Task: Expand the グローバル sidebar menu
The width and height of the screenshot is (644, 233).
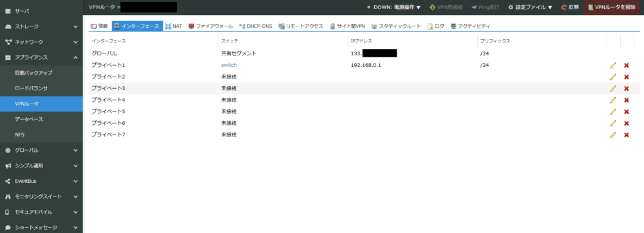Action: point(41,150)
